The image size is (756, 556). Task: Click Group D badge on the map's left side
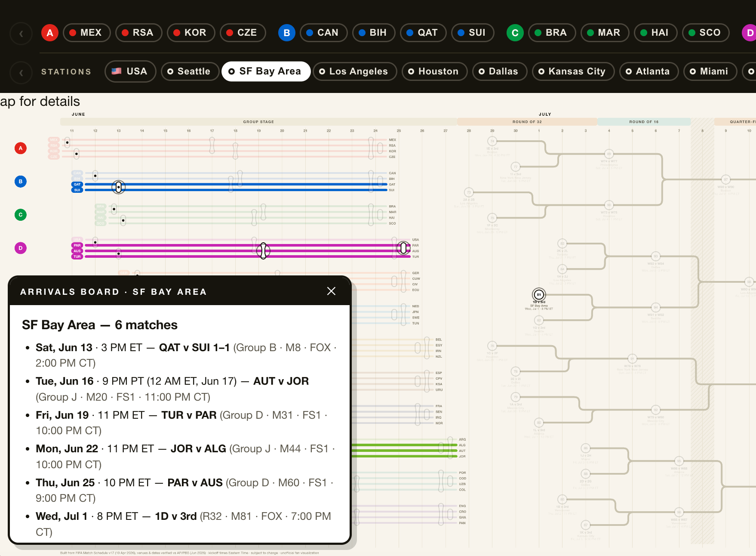(x=21, y=248)
